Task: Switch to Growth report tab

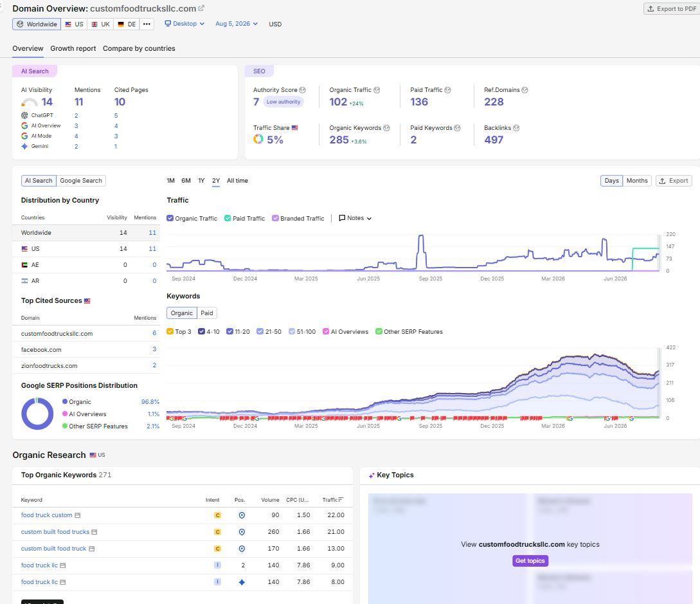Action: (73, 48)
